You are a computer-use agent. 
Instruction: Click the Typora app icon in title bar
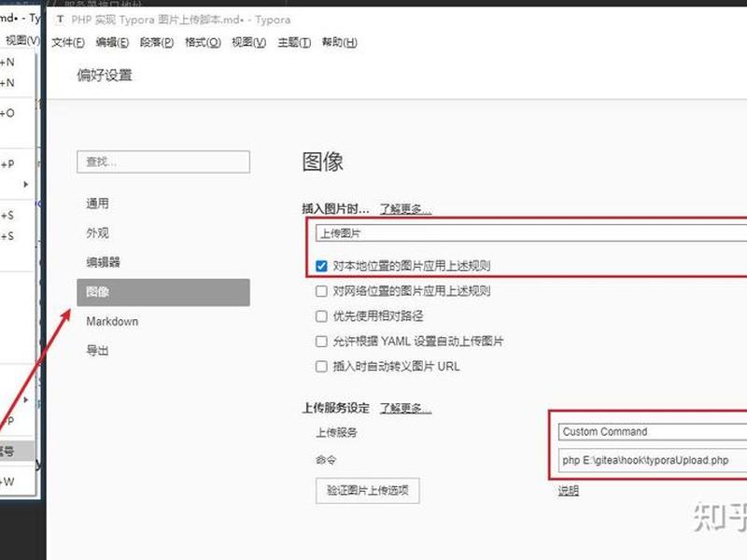(x=60, y=20)
